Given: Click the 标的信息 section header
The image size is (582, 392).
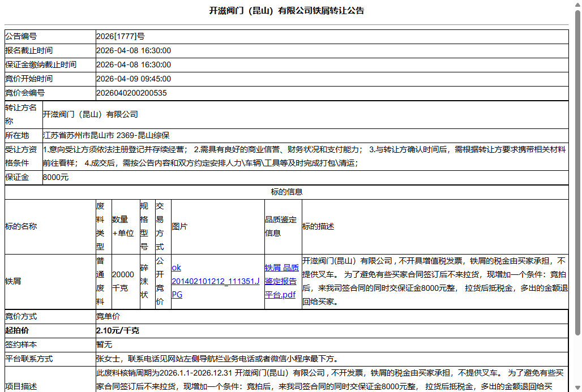Looking at the screenshot, I should (286, 192).
